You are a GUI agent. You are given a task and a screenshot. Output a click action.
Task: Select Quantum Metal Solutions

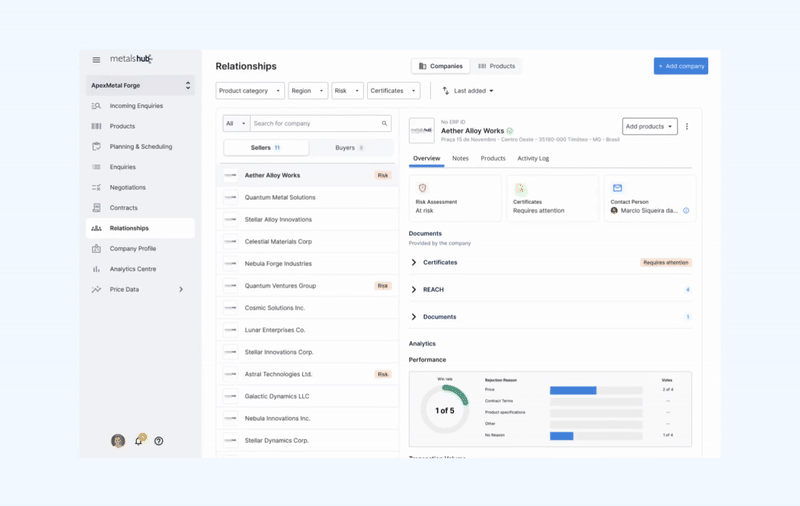pyautogui.click(x=308, y=197)
